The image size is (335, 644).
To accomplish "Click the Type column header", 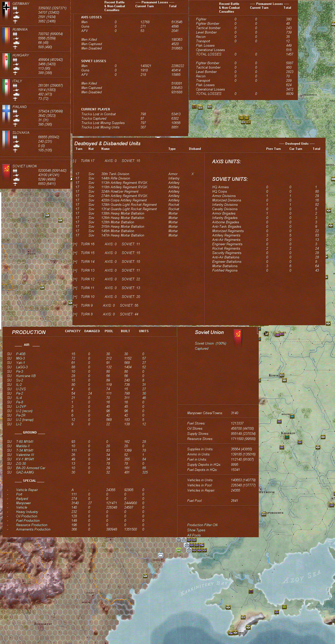I will pyautogui.click(x=172, y=149).
